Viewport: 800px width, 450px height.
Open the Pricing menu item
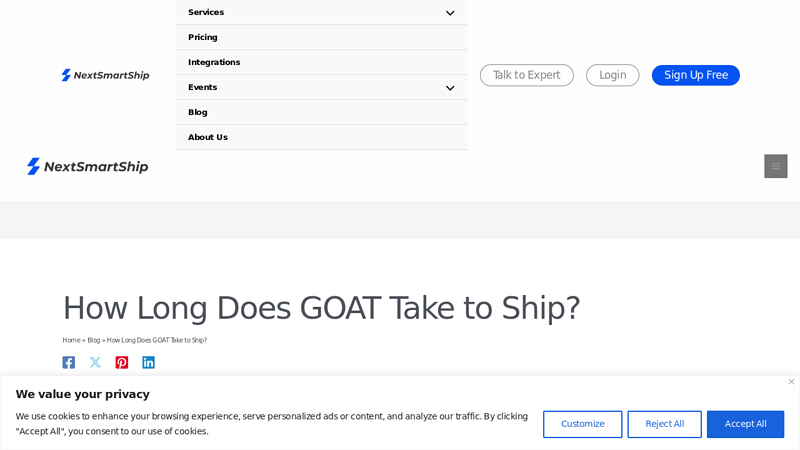tap(203, 37)
